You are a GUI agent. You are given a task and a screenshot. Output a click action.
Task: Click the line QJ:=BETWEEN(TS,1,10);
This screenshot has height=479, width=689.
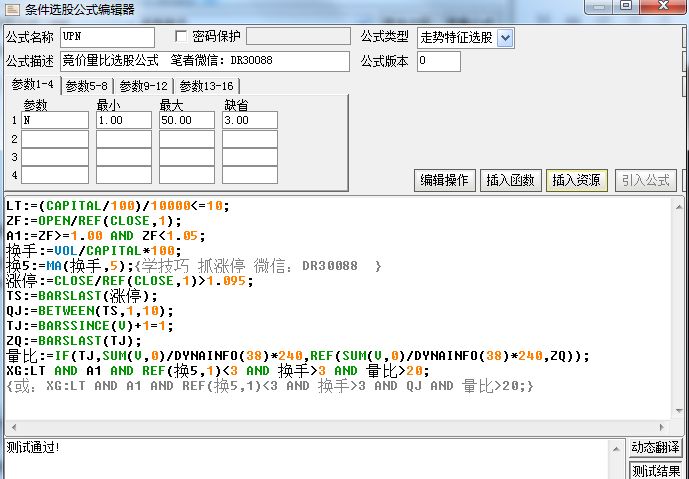point(90,311)
